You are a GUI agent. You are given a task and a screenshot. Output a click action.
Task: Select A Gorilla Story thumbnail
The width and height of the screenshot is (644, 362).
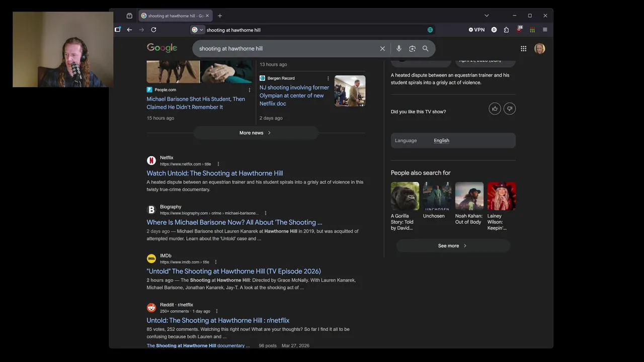[x=405, y=196]
